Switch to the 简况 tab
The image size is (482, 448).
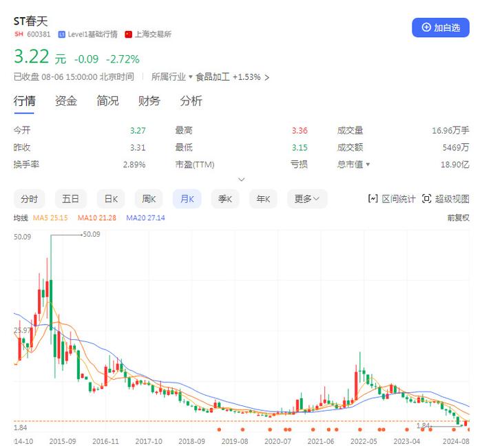click(107, 100)
